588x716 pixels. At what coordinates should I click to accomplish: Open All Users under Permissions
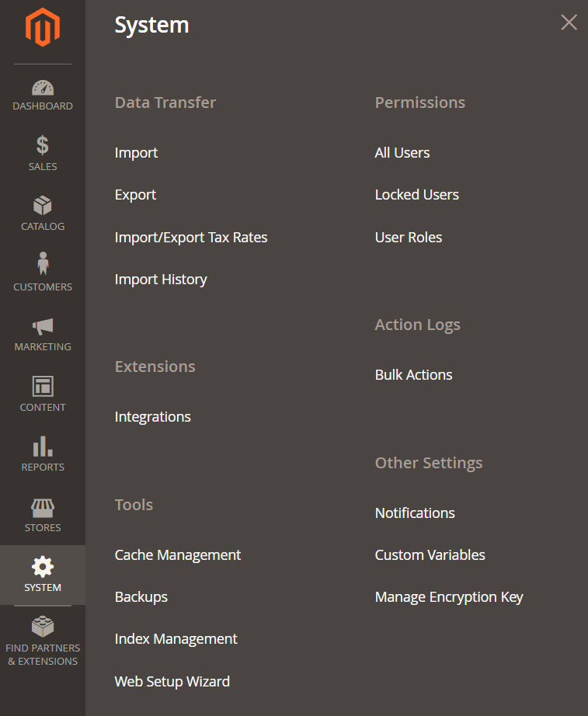[402, 152]
